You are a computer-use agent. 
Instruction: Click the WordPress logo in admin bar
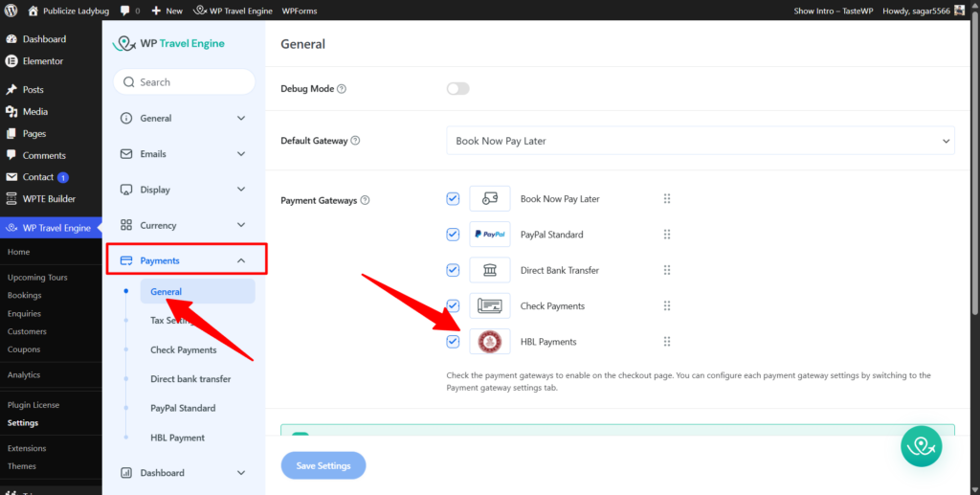click(11, 11)
